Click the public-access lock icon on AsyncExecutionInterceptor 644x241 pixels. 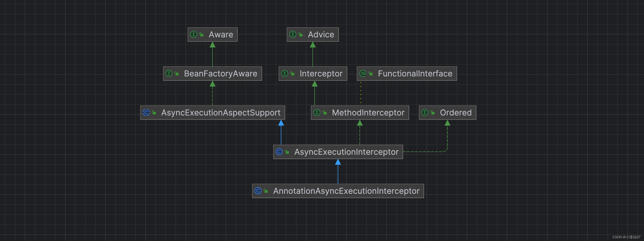287,152
